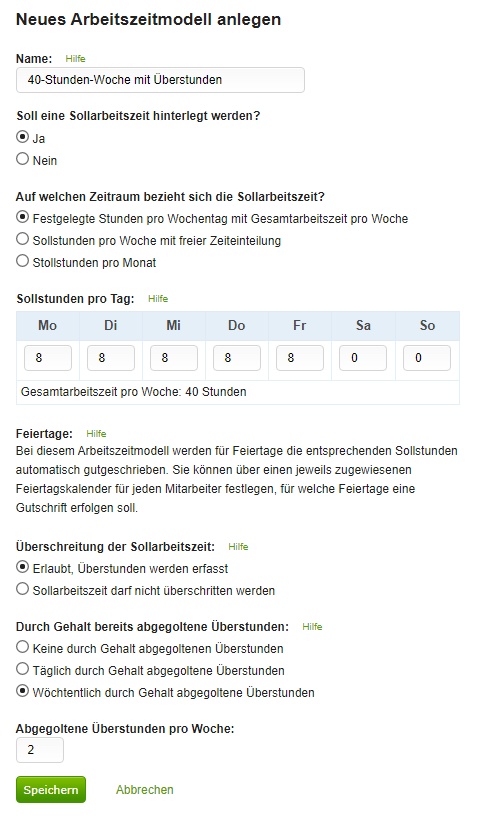Screen dimensions: 486x821
Task: Click the Sa hours input field
Action: 363,358
